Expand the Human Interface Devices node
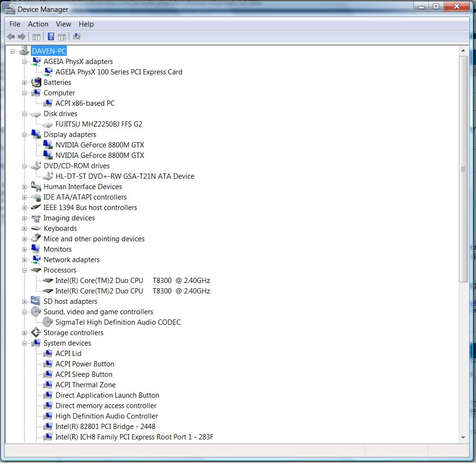Viewport: 476px width, 474px height. [x=24, y=187]
